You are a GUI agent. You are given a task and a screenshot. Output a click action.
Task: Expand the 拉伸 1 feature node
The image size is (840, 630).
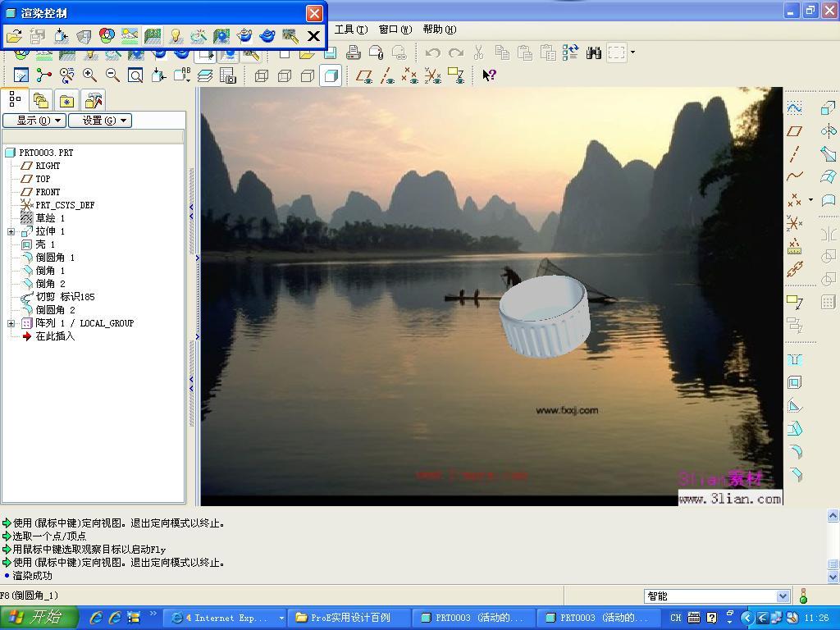pos(11,231)
